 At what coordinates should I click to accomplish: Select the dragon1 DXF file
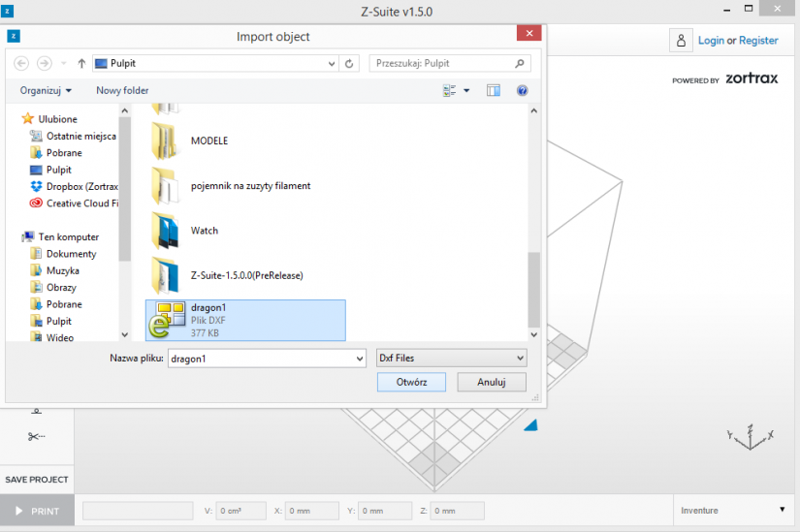tap(245, 321)
